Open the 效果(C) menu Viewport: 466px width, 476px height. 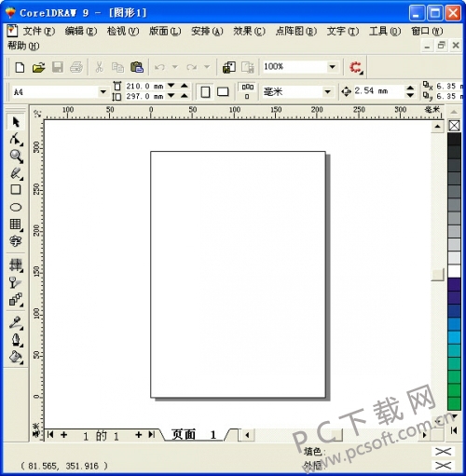point(249,31)
